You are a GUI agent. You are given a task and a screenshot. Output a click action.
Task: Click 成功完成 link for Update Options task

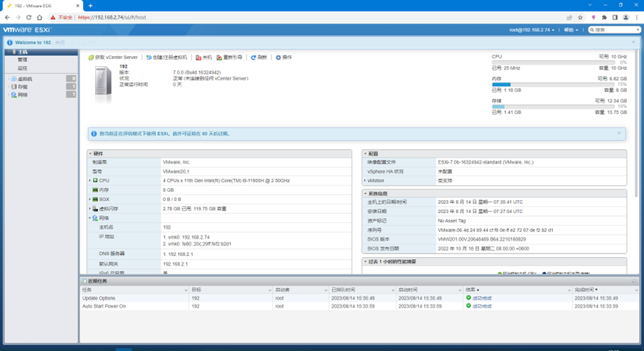coord(482,298)
